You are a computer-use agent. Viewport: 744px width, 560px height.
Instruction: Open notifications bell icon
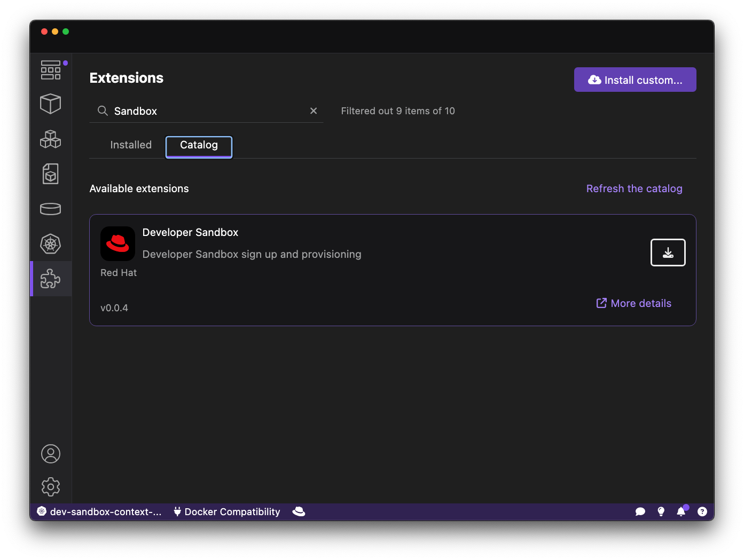[681, 511]
